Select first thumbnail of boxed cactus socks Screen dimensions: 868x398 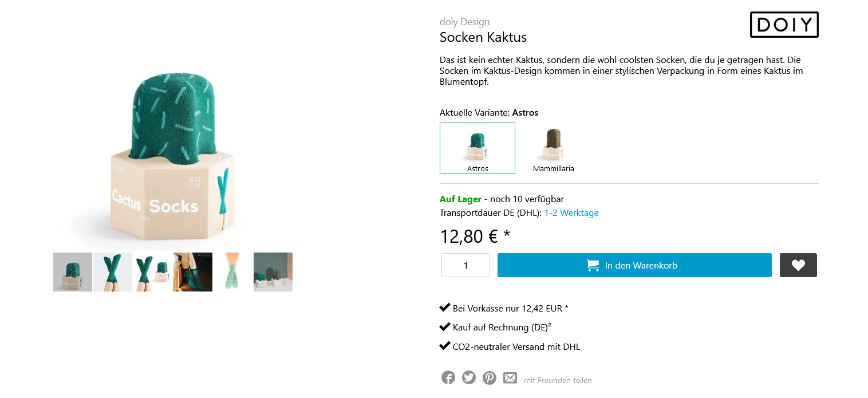click(x=73, y=272)
